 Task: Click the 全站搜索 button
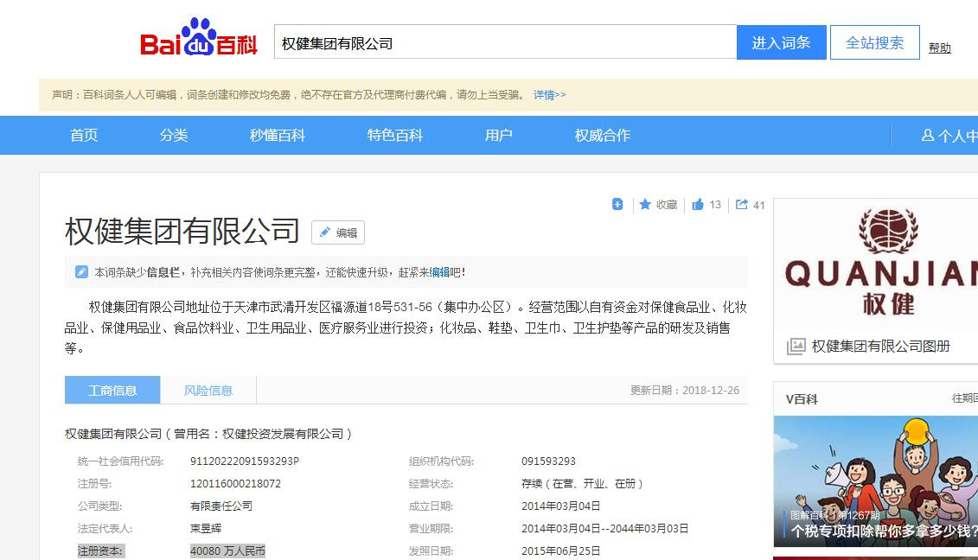pos(874,42)
